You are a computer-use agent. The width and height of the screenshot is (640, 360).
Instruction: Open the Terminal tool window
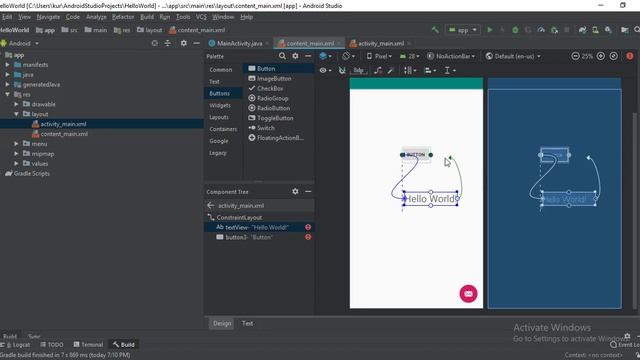click(x=88, y=344)
